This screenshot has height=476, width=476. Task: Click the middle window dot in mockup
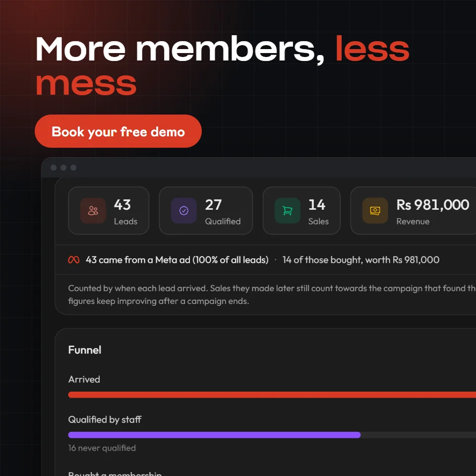tap(63, 168)
